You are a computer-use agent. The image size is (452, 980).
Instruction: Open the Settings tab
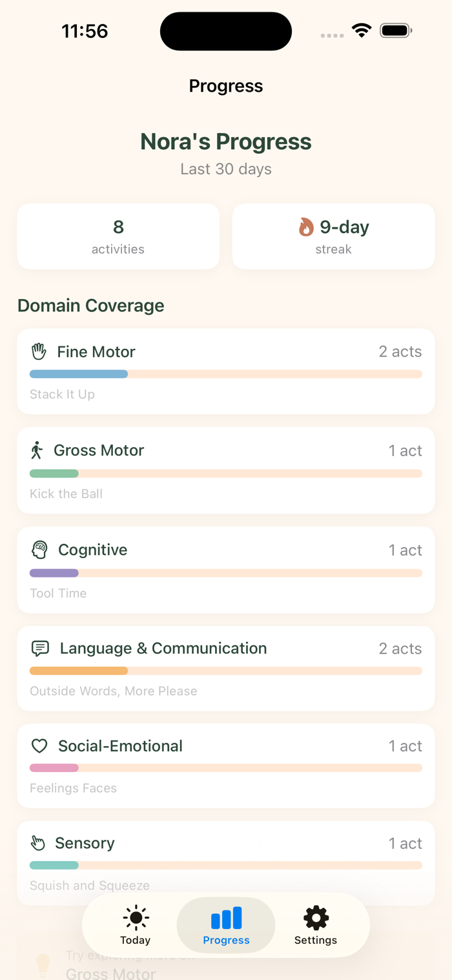point(316,925)
